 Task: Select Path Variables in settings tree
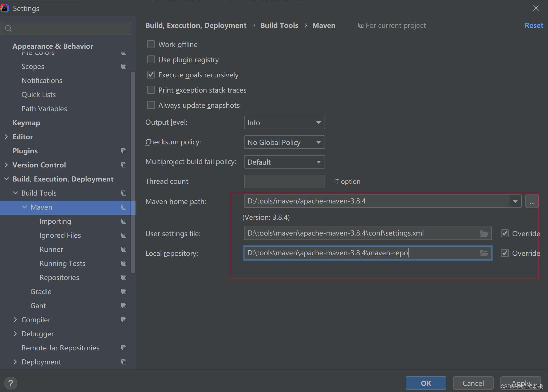tap(44, 109)
